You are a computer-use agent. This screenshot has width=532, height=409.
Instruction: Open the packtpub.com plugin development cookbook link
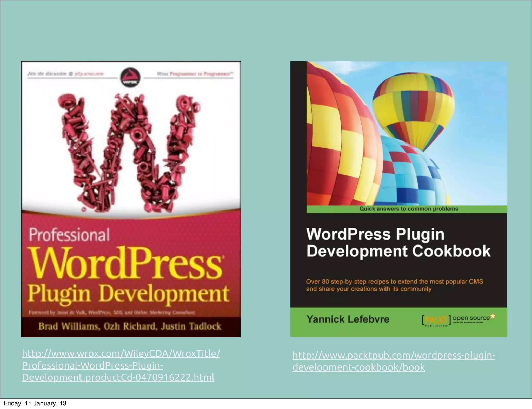tap(394, 361)
